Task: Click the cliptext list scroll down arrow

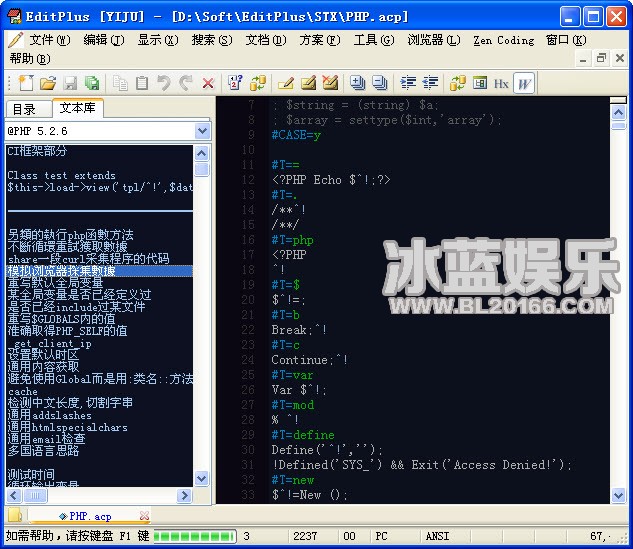Action: (201, 478)
